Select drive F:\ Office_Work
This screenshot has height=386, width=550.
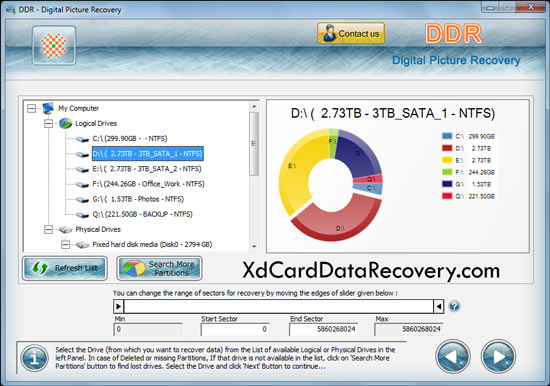148,184
